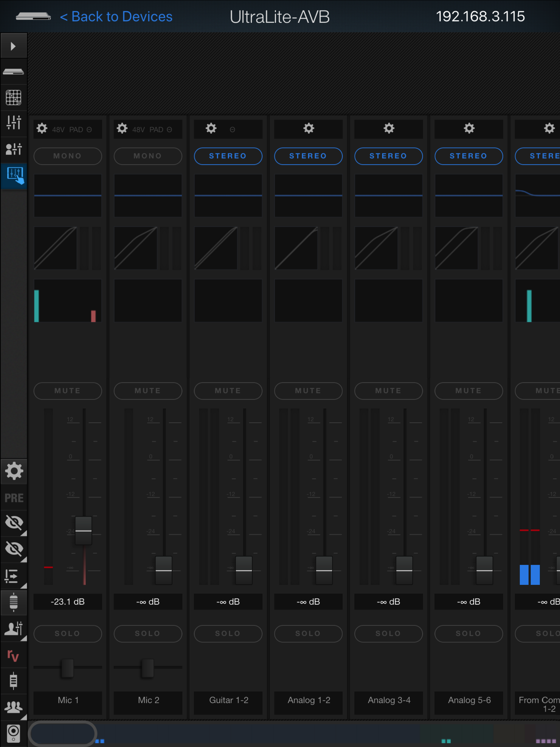Mute the Analog 3-4 channel
This screenshot has width=560, height=747.
[x=389, y=391]
